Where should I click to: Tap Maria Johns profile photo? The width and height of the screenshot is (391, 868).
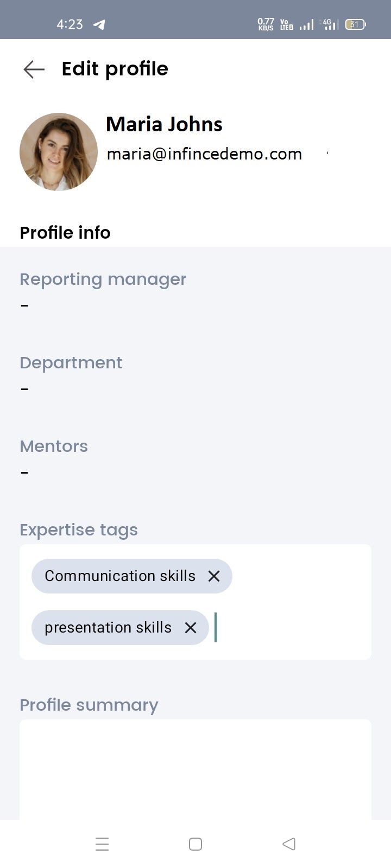pos(59,152)
